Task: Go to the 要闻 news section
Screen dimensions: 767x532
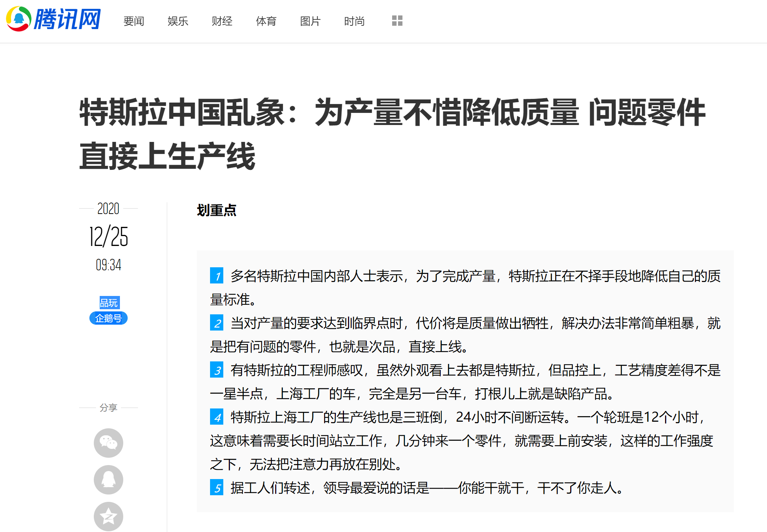Action: (134, 21)
